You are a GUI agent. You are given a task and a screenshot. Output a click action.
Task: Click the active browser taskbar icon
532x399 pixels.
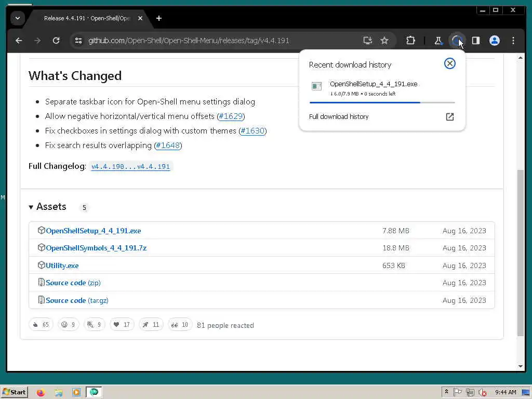coord(94,393)
